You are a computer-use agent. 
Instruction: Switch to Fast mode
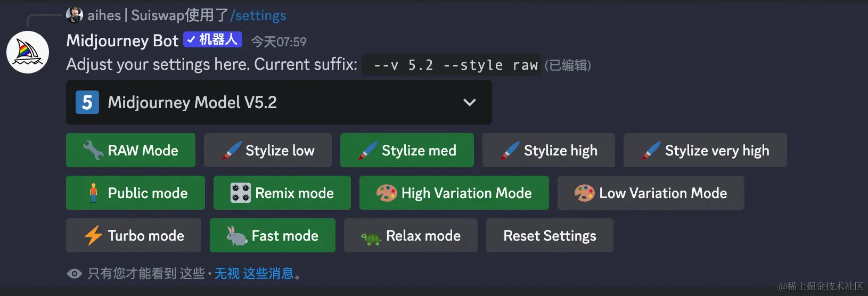(x=273, y=235)
